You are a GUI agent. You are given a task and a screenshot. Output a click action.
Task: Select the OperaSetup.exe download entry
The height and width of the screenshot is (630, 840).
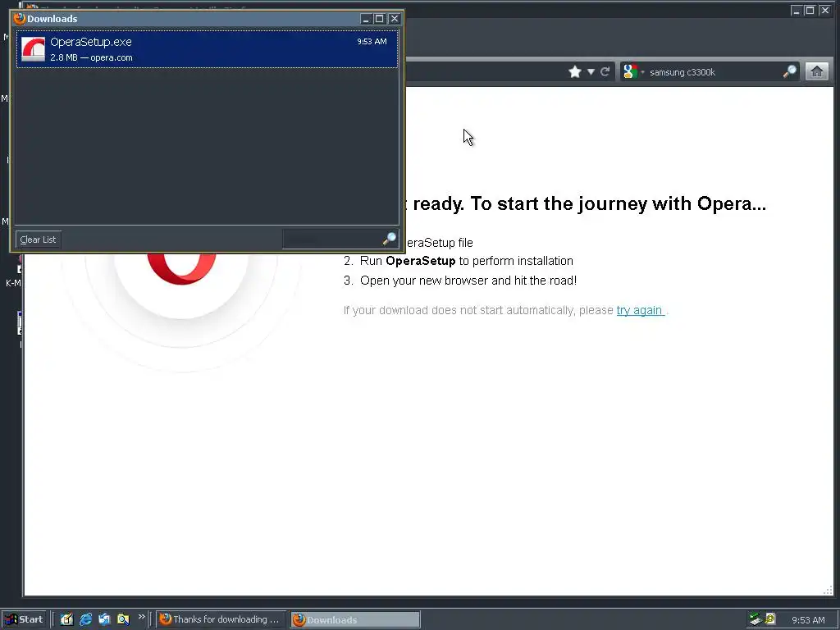(207, 49)
